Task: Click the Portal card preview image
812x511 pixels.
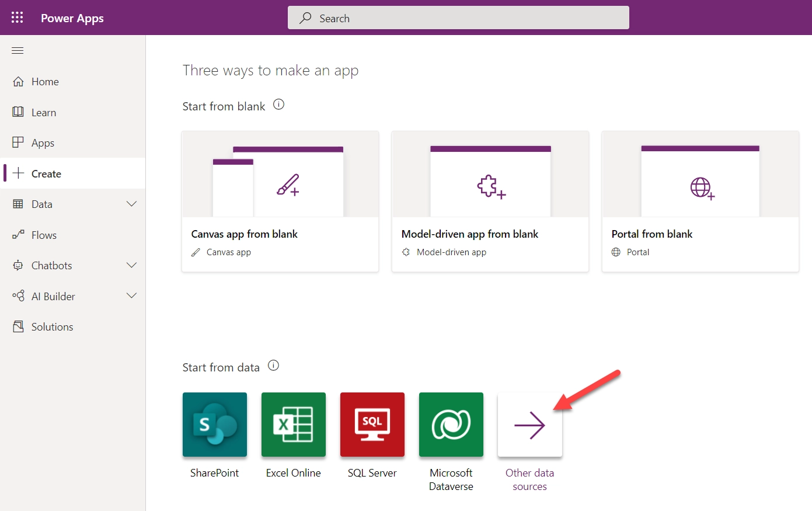Action: (701, 174)
